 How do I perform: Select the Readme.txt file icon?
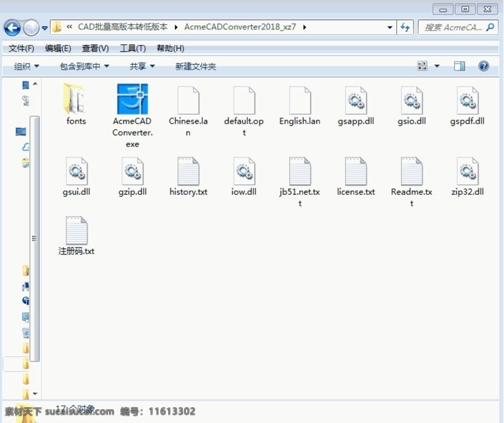tap(412, 171)
